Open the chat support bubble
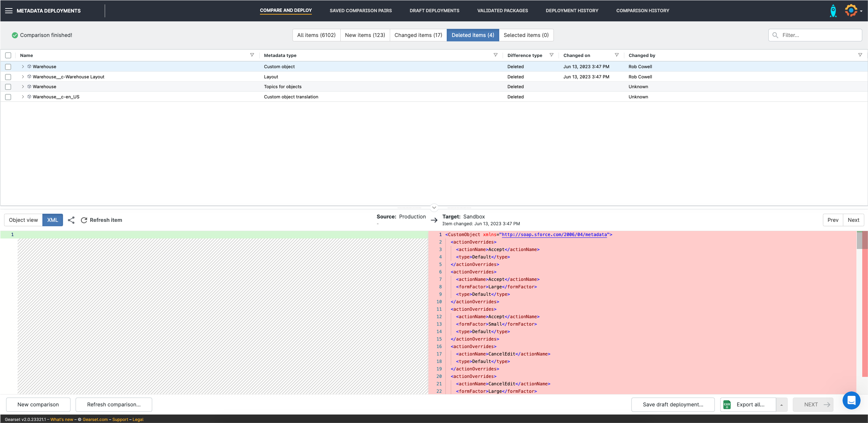This screenshot has height=423, width=868. pos(851,400)
